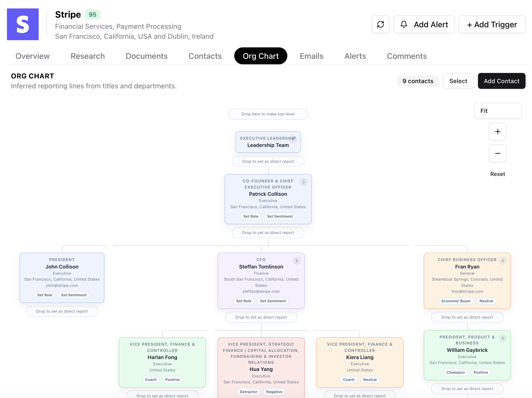
Task: Click Reset to restore chart view
Action: [x=498, y=174]
